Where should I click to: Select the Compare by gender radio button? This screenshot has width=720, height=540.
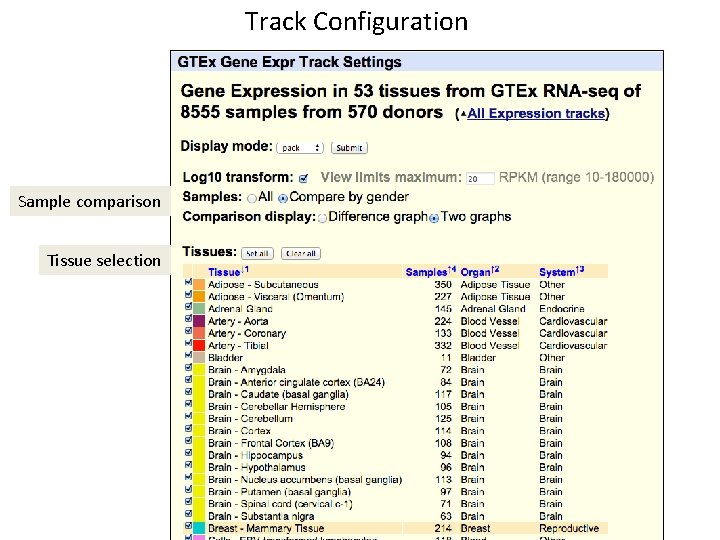(283, 198)
